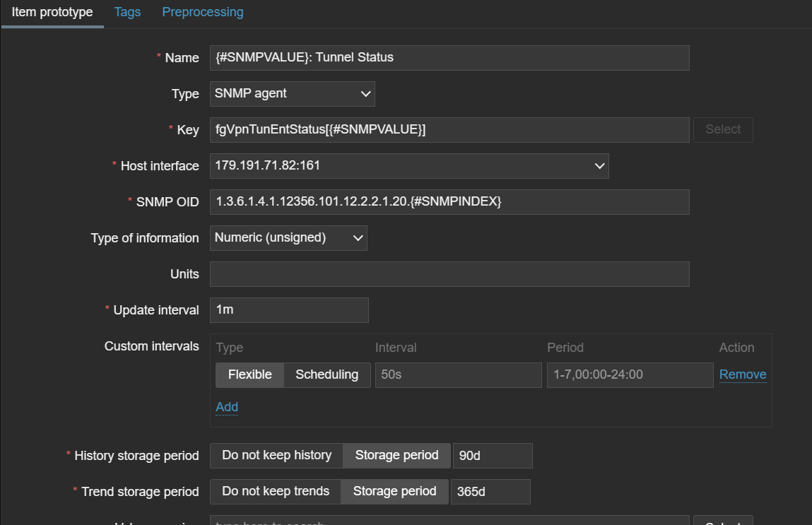Click the 90d history period field

pyautogui.click(x=493, y=456)
